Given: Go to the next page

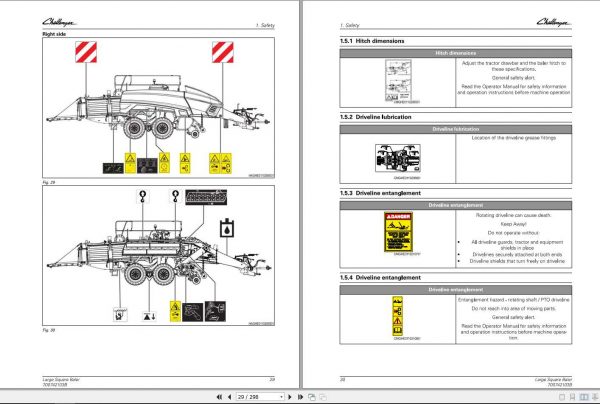Looking at the screenshot, I should point(290,397).
